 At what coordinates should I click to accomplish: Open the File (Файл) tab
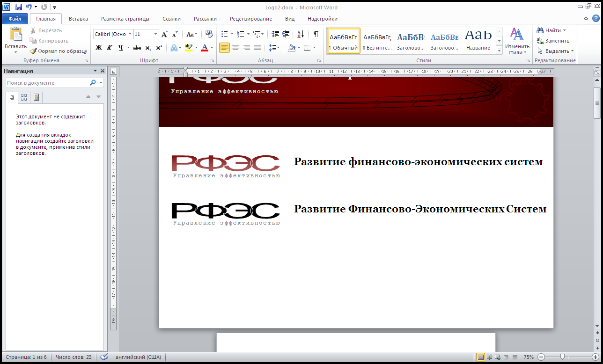15,19
